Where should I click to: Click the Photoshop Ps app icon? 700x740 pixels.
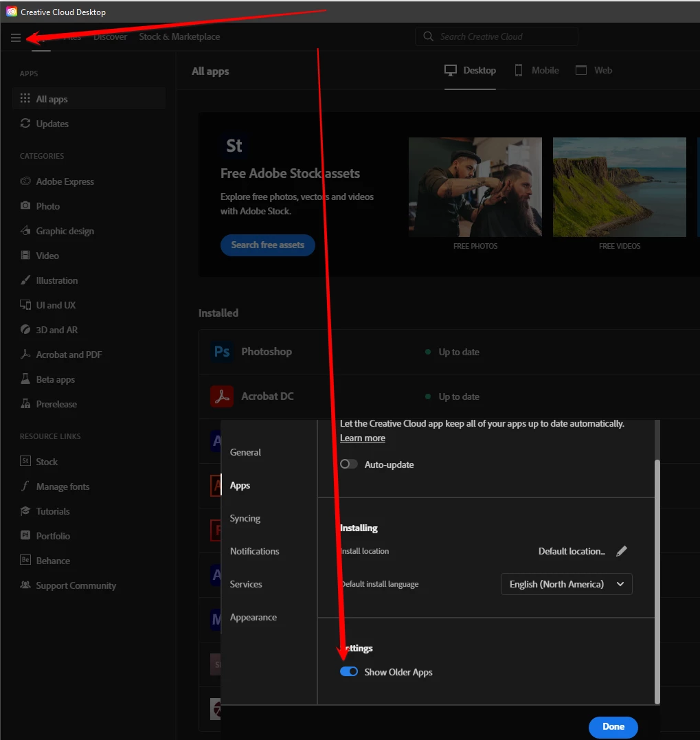(222, 352)
